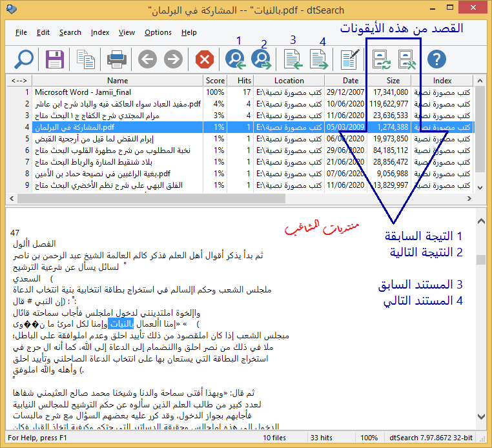Image resolution: width=492 pixels, height=448 pixels.
Task: Click the purple floppy disk Save icon
Action: click(55, 60)
